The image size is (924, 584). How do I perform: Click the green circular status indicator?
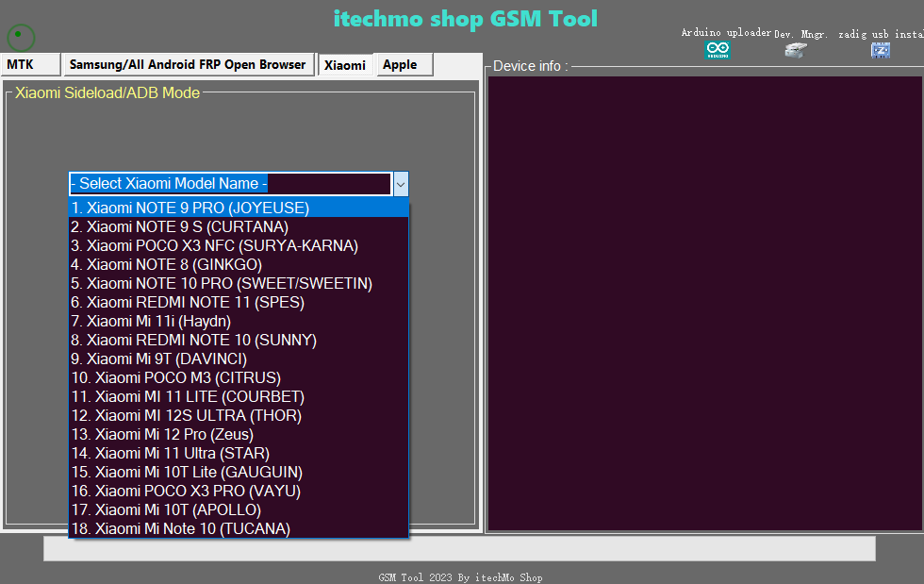coord(21,38)
